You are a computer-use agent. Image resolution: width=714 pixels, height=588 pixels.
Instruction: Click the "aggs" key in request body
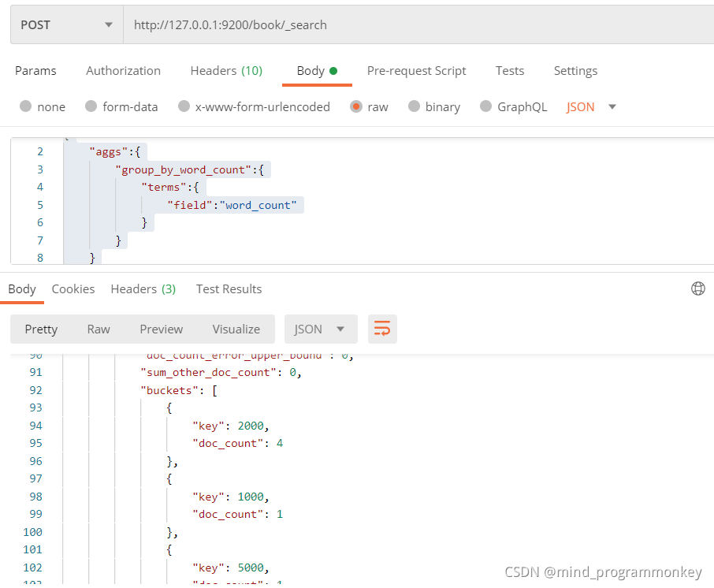(x=109, y=151)
